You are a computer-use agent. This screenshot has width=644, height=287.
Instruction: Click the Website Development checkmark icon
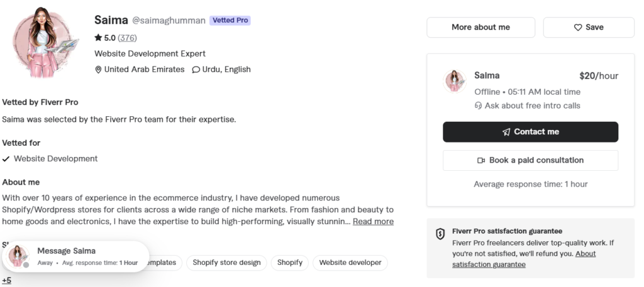6,159
